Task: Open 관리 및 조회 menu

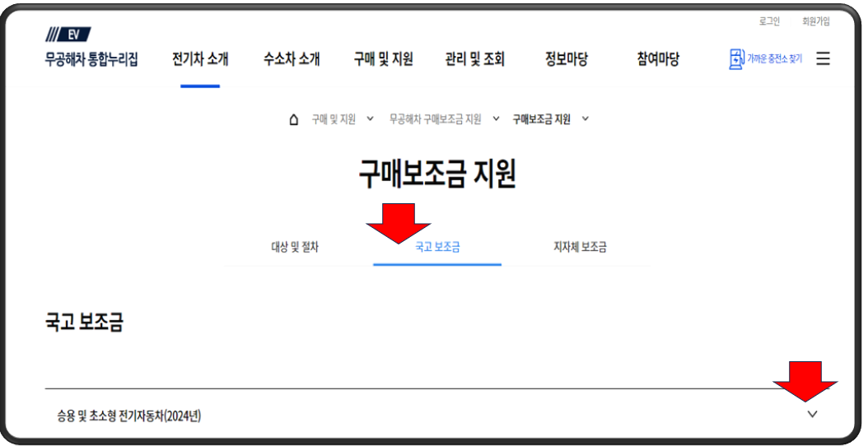Action: [475, 58]
